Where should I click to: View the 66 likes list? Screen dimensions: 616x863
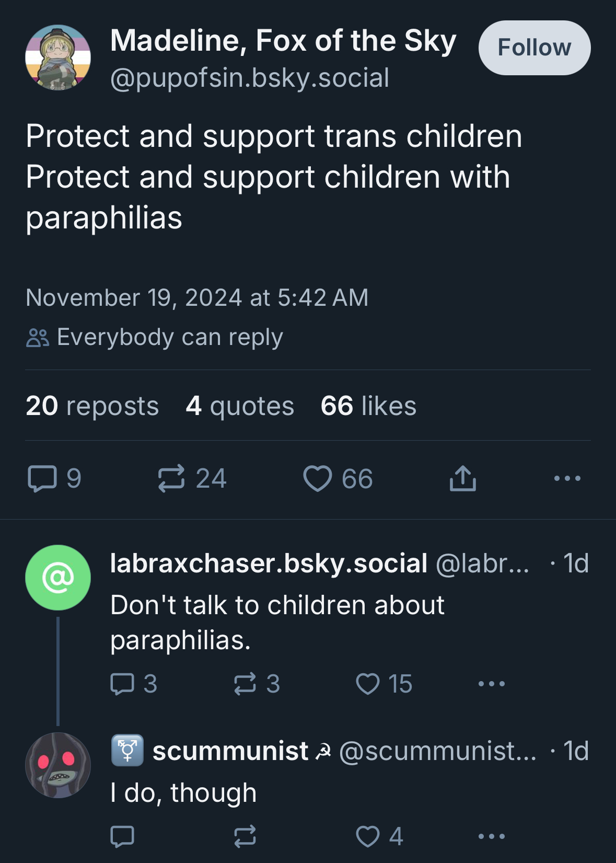tap(368, 406)
